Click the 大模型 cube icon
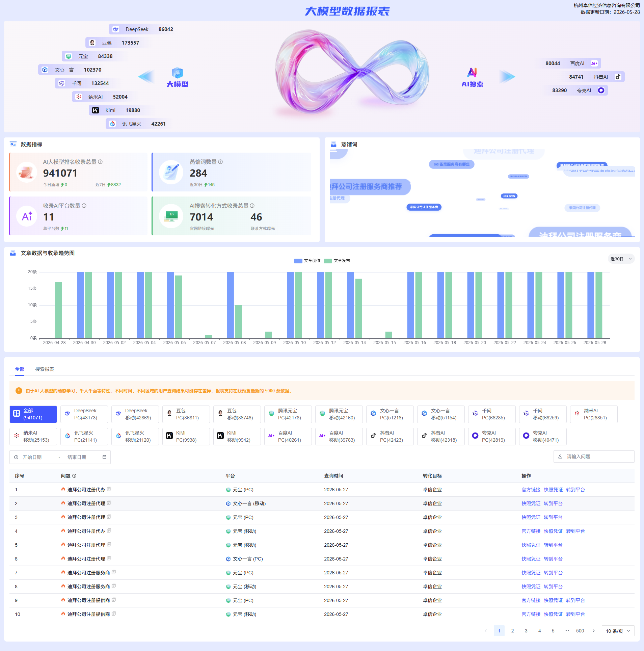 click(178, 73)
